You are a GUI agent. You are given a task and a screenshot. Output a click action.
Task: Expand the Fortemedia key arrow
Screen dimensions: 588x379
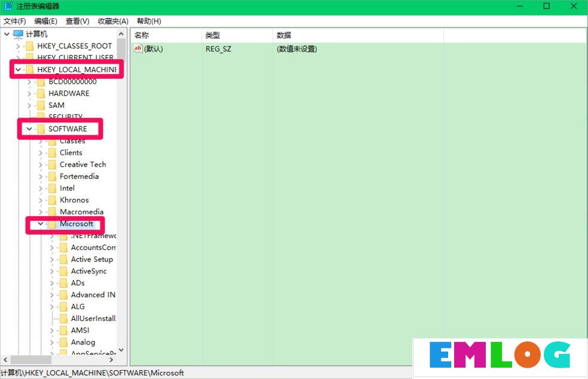(x=41, y=177)
